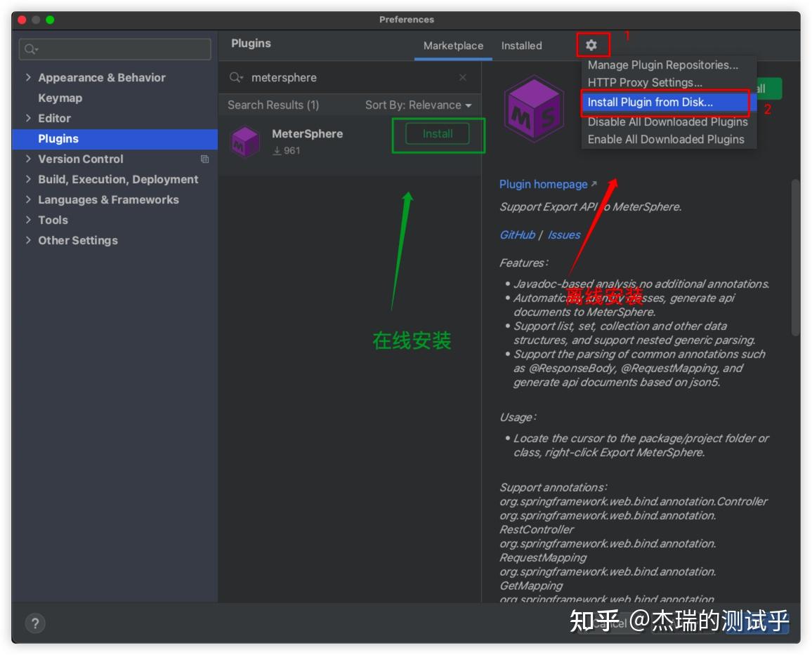
Task: Click the Preferences sidebar search magnifier icon
Action: coord(30,49)
